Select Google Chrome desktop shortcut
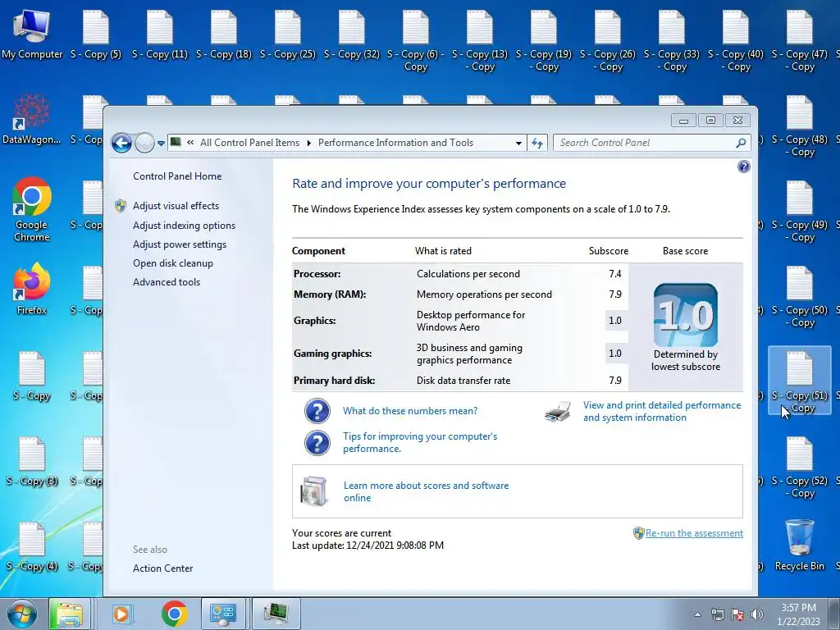Image resolution: width=840 pixels, height=630 pixels. [32, 209]
